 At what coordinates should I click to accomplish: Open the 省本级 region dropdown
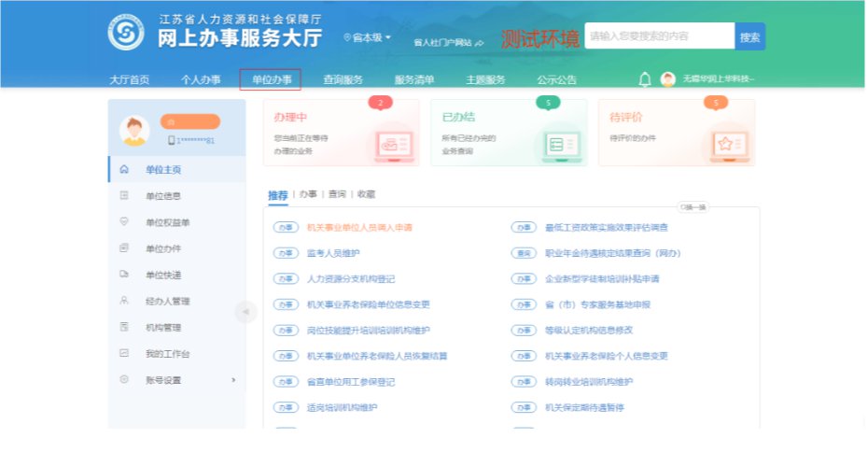369,38
